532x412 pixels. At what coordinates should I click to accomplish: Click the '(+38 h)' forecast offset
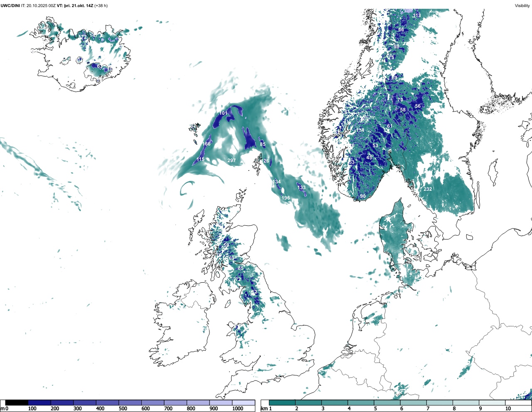[101, 6]
